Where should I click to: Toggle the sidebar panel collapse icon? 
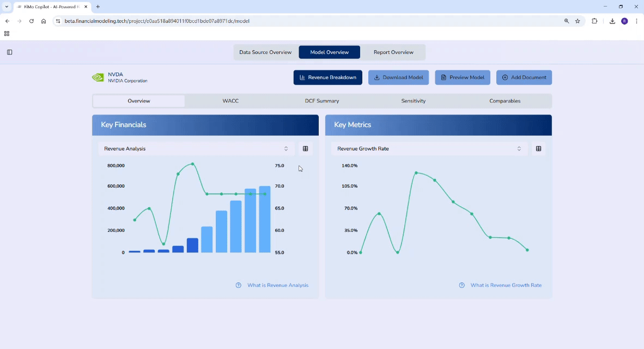(x=9, y=52)
